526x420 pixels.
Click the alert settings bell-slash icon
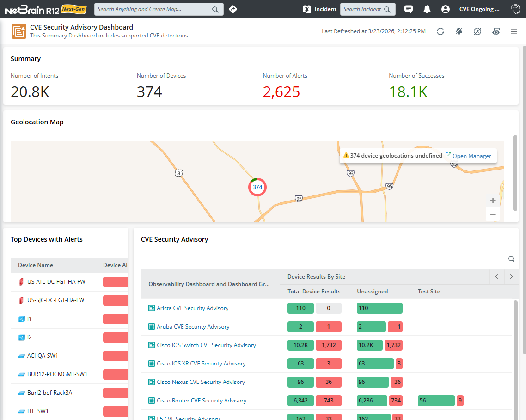[459, 31]
